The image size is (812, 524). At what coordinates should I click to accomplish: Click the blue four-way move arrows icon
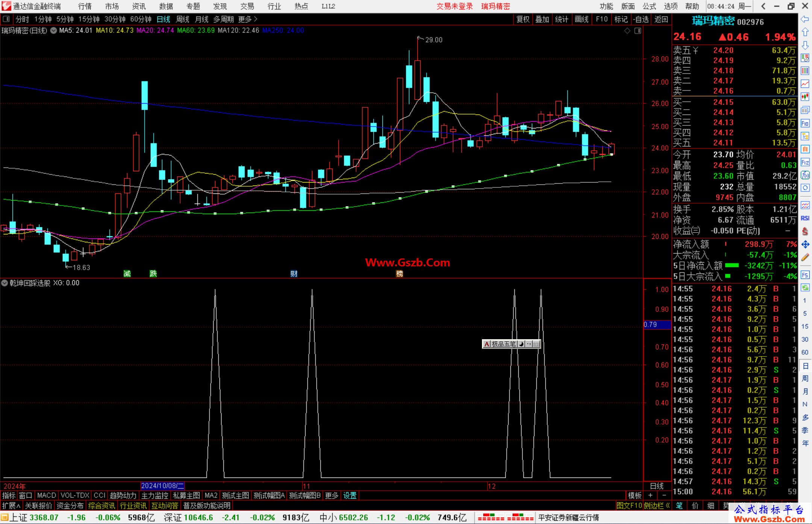[805, 245]
